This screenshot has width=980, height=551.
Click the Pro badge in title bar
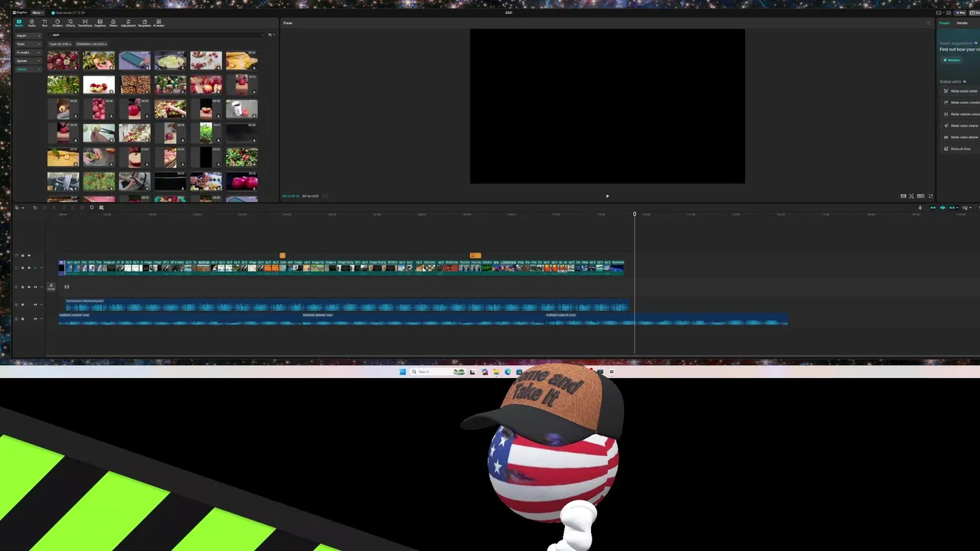[960, 13]
